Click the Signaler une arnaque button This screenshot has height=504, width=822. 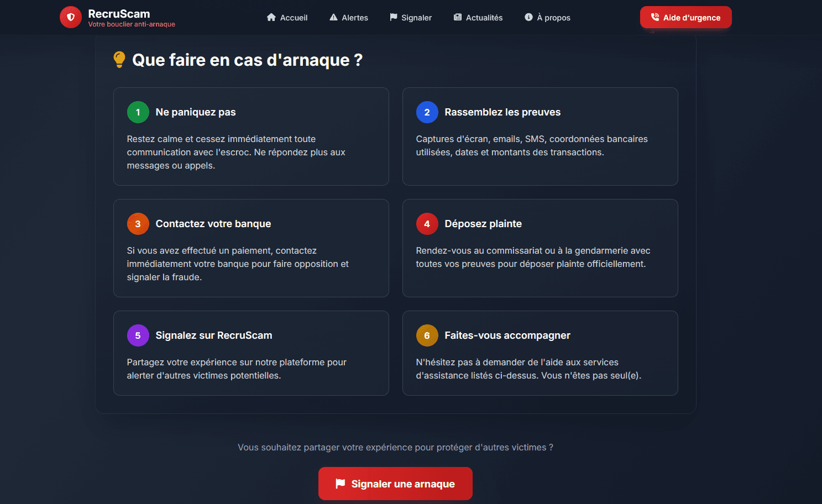395,484
